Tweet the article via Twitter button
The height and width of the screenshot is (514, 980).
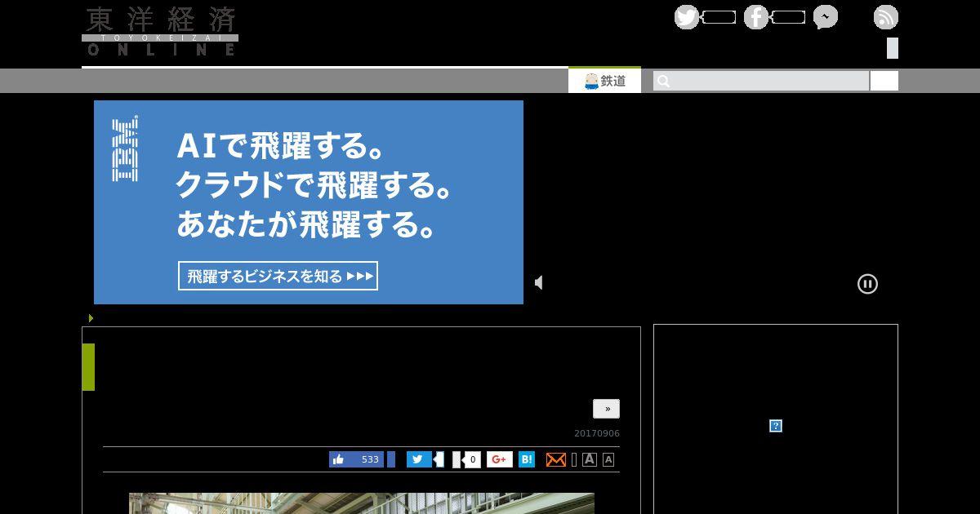419,459
